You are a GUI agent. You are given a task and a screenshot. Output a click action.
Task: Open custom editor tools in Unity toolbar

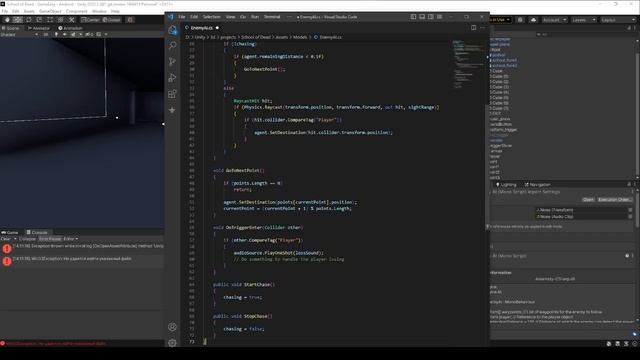click(x=71, y=20)
